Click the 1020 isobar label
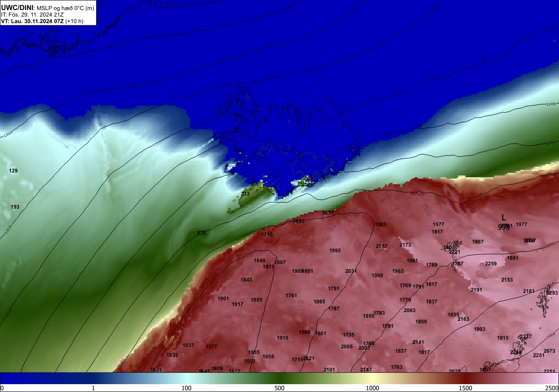This screenshot has height=392, width=559. click(8, 134)
